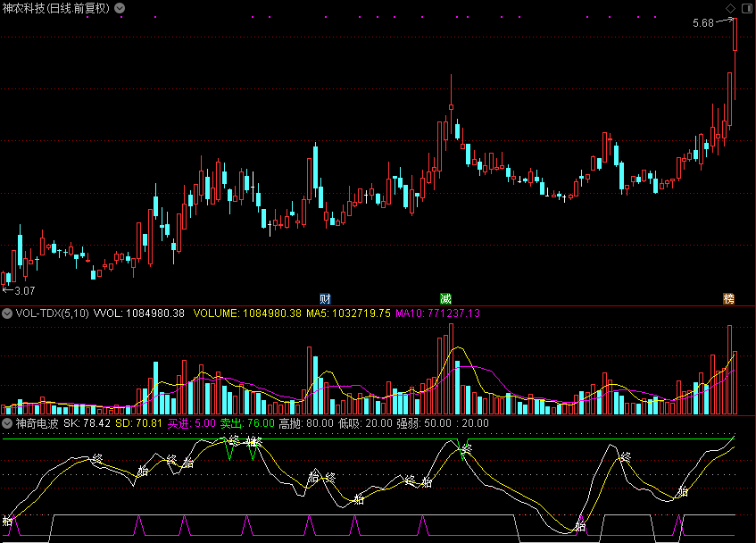Click the diamond icon at top right

(x=730, y=8)
